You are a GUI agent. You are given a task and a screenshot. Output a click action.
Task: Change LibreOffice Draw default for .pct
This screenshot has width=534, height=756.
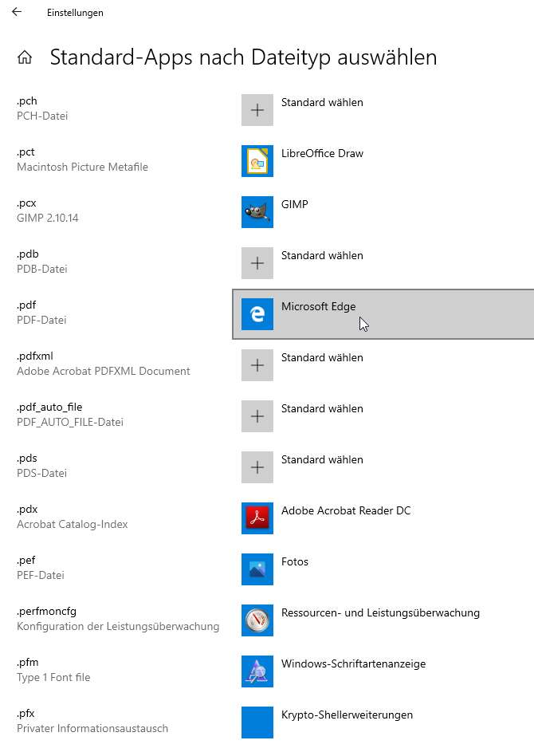pyautogui.click(x=322, y=153)
